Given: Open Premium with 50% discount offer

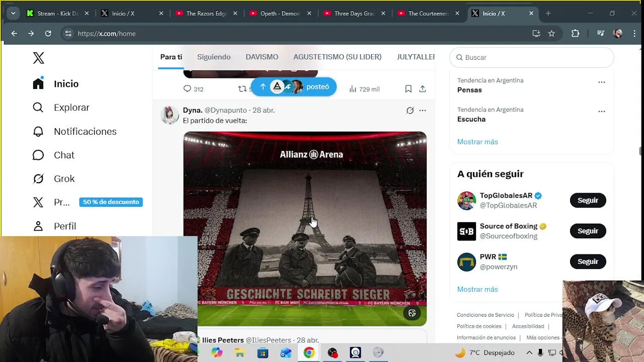Looking at the screenshot, I should tap(88, 202).
